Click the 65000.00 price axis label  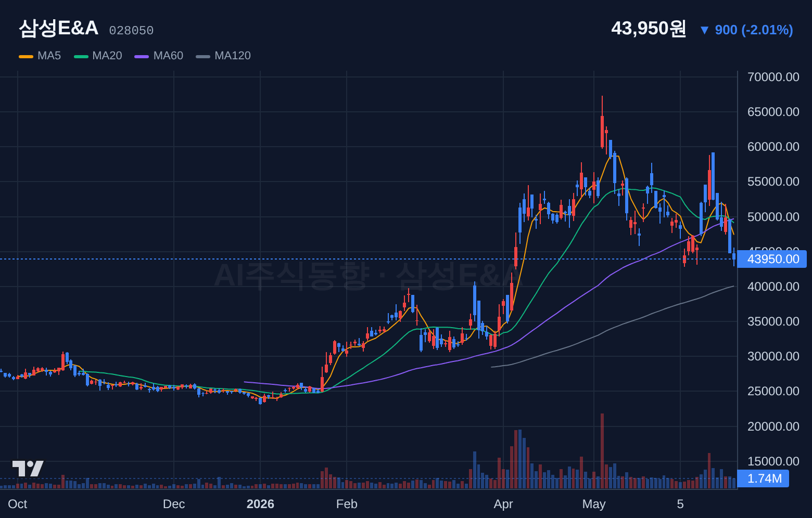click(773, 112)
